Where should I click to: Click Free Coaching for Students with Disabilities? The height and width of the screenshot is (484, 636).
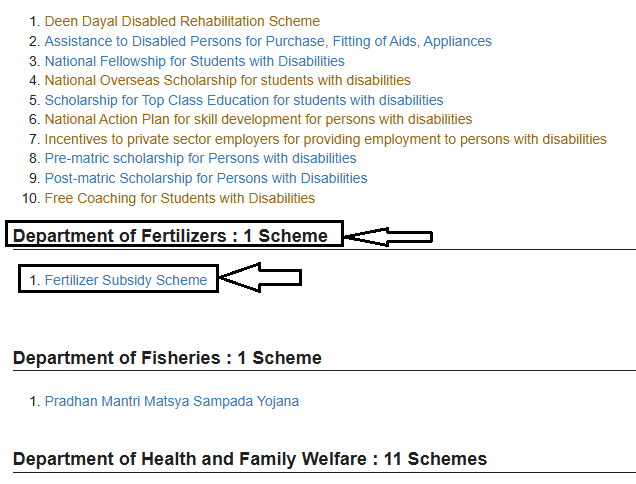[180, 198]
